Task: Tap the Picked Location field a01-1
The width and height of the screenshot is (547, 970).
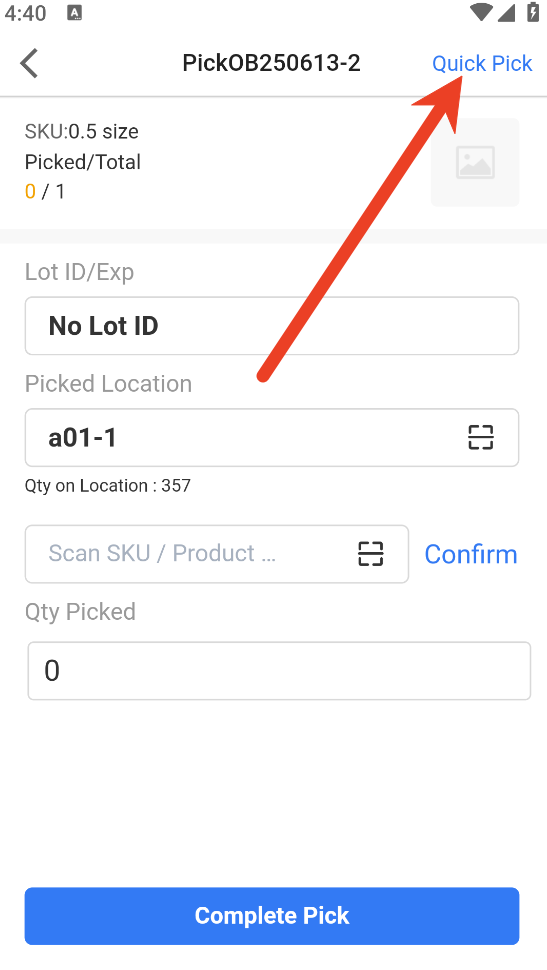Action: point(272,437)
